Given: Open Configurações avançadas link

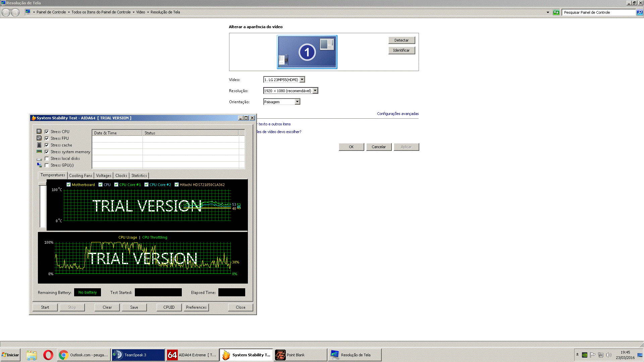Looking at the screenshot, I should 398,114.
